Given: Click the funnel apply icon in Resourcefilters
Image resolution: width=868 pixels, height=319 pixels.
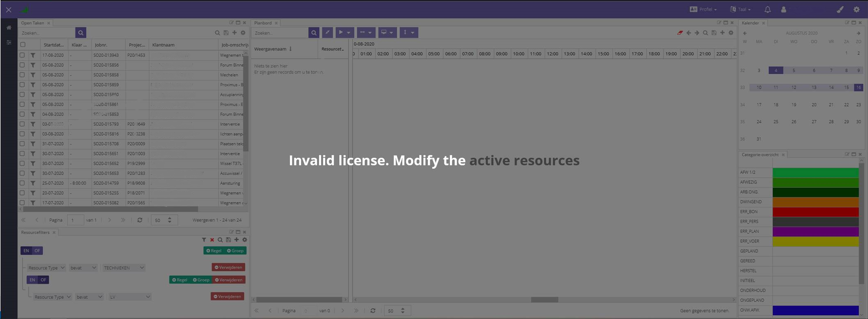Looking at the screenshot, I should 204,240.
